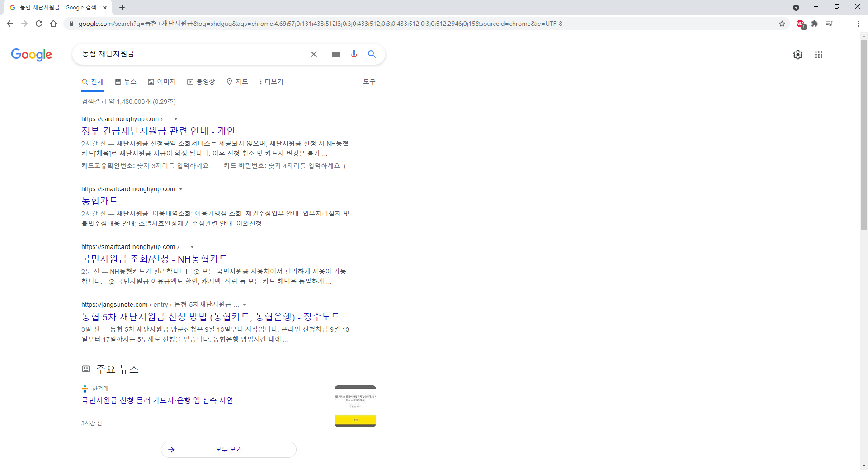Click the page vertical scrollbar thumb
The width and height of the screenshot is (868, 470).
tap(864, 135)
